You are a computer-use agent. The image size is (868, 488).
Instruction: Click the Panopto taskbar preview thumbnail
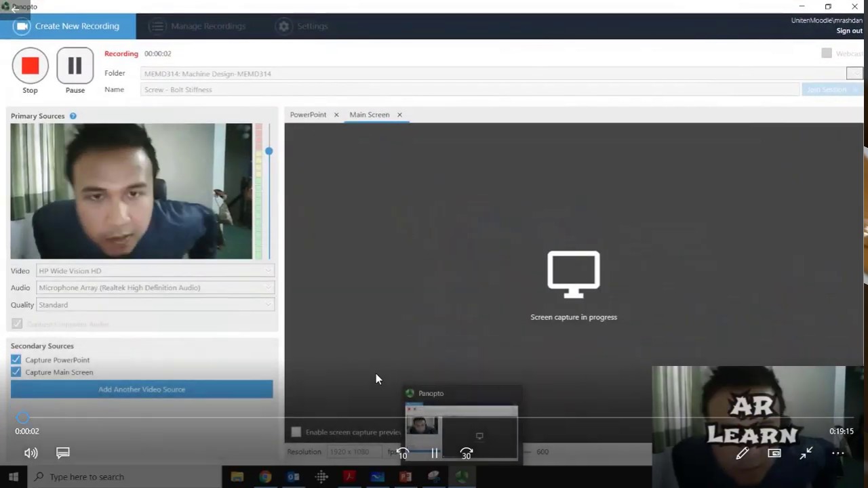point(461,432)
